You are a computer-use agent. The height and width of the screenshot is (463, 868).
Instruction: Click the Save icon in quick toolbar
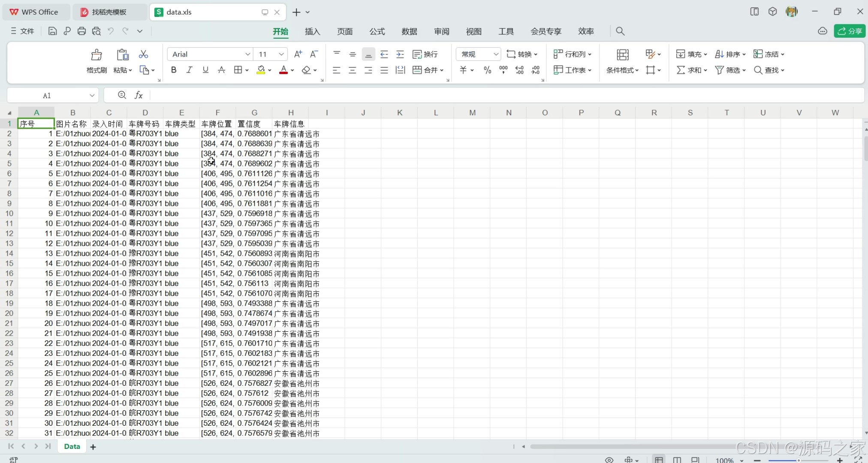click(52, 31)
